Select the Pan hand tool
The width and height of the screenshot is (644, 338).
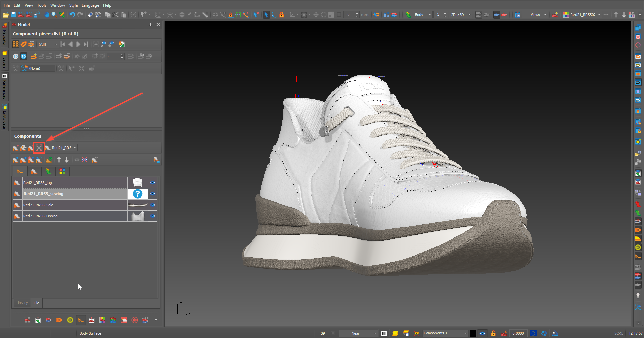click(47, 15)
